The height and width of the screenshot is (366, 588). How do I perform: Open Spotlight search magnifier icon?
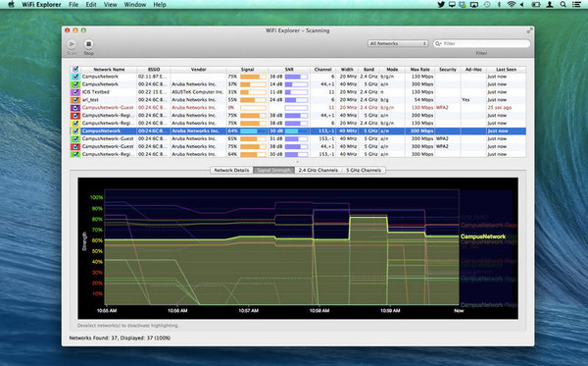click(563, 5)
